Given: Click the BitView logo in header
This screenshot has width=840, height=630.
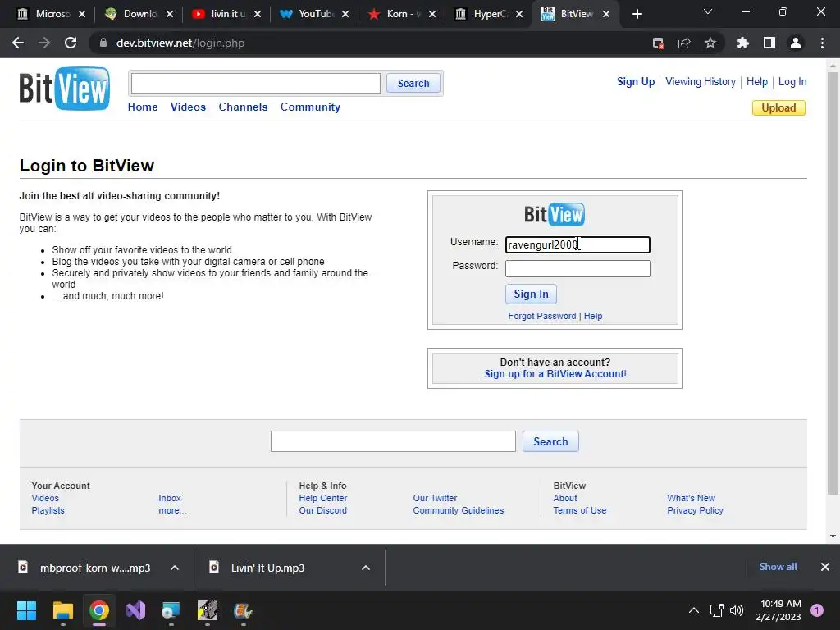Looking at the screenshot, I should tap(64, 89).
